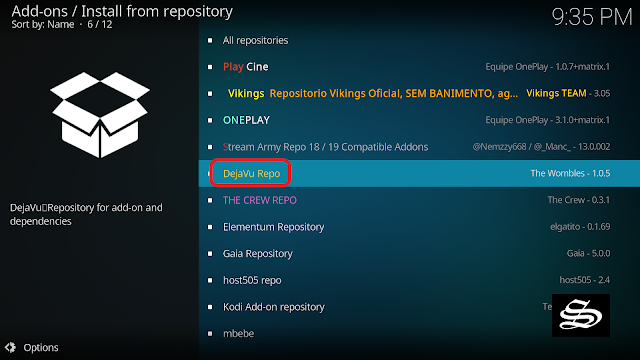
Task: Click the bullet beside All repositories
Action: coord(210,40)
